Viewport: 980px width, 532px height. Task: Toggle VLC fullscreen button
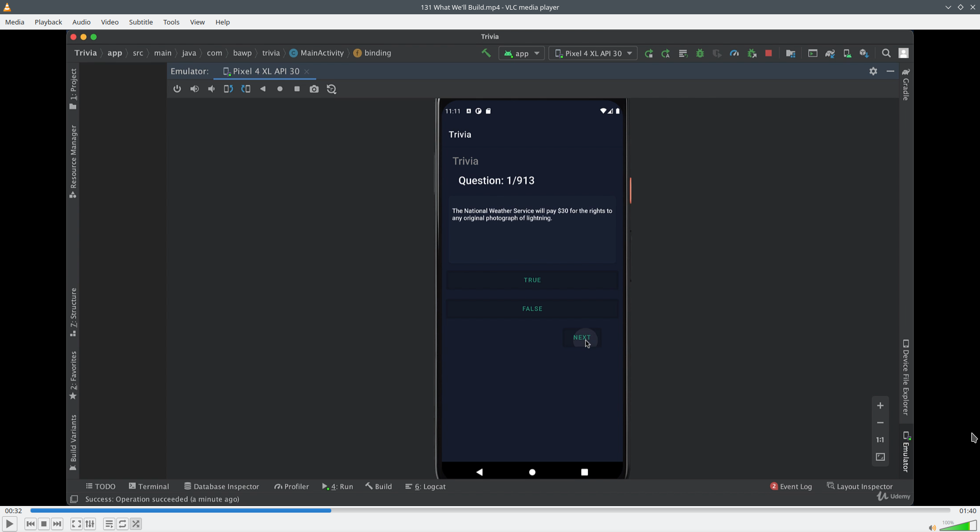[x=76, y=524]
